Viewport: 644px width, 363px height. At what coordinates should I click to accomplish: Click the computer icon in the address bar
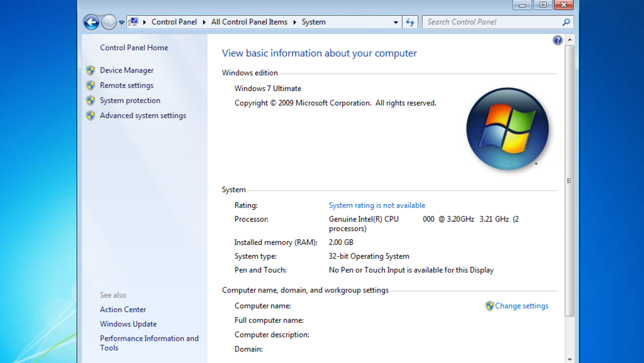[x=133, y=22]
